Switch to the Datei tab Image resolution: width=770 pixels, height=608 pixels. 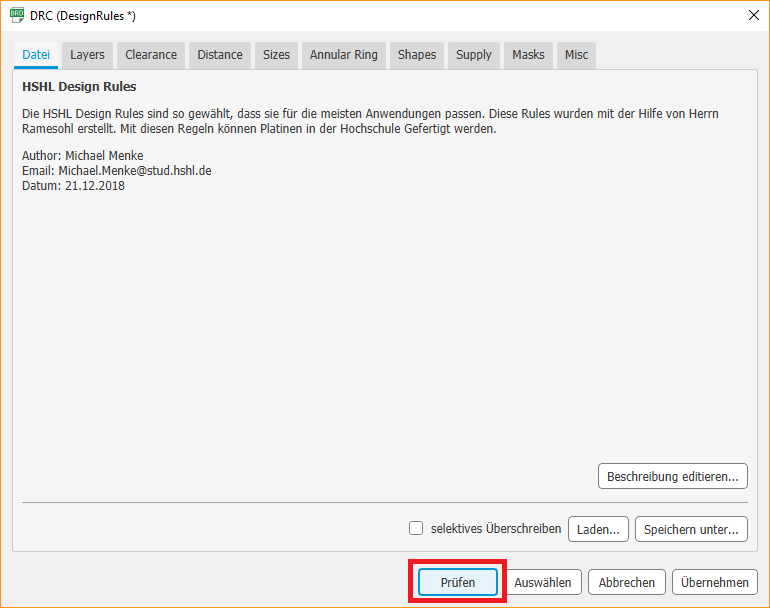[x=36, y=55]
